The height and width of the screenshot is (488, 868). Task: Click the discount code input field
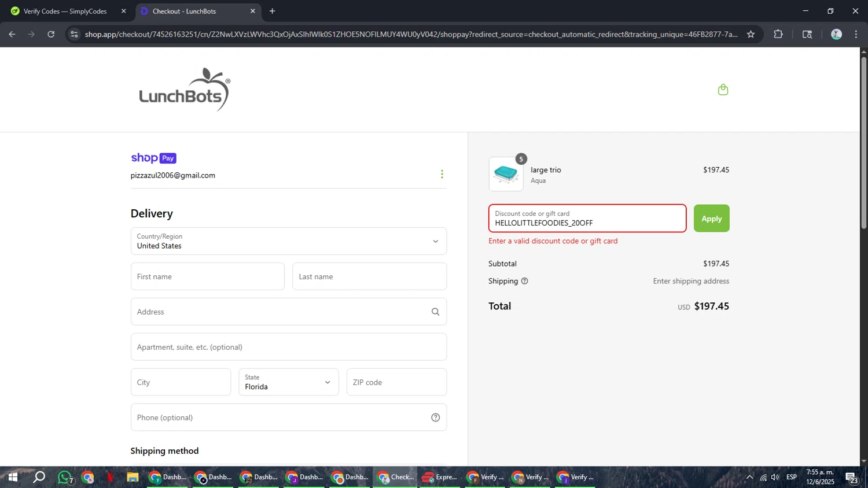pos(587,219)
